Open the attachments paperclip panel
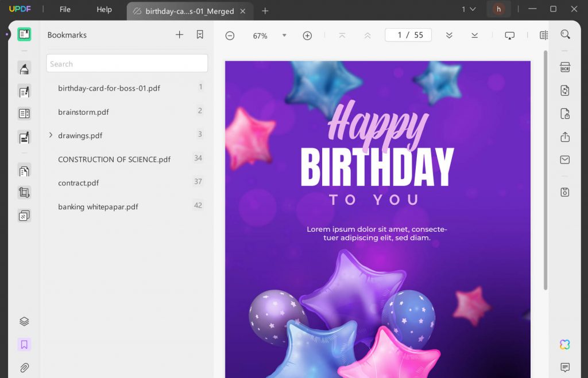Screen dimensions: 588x378 coord(24,368)
